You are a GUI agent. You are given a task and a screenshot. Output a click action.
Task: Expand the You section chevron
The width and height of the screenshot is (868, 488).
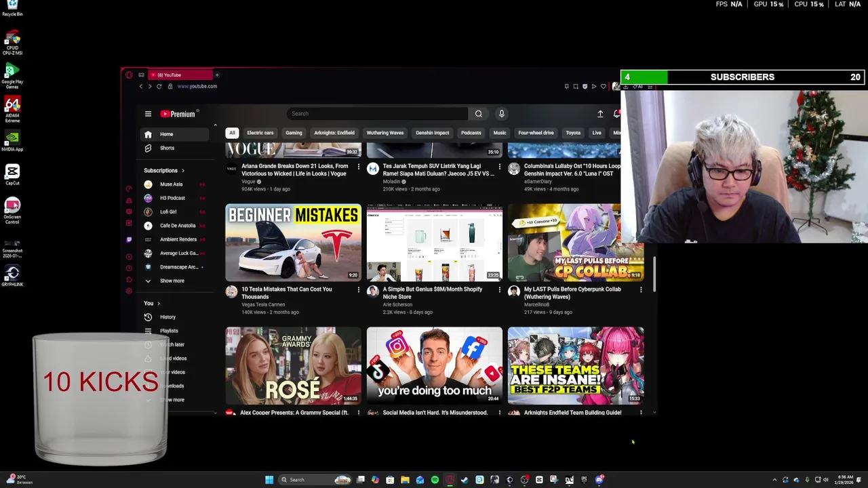pos(159,304)
